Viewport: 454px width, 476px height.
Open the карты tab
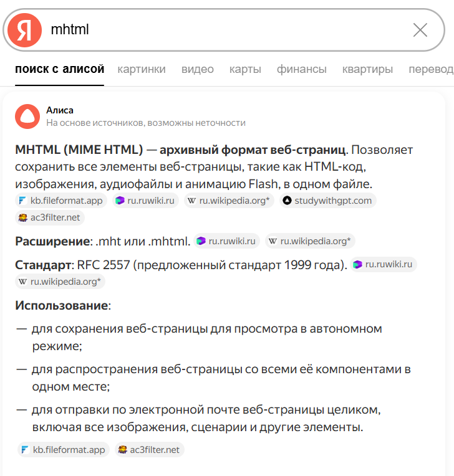tap(245, 69)
